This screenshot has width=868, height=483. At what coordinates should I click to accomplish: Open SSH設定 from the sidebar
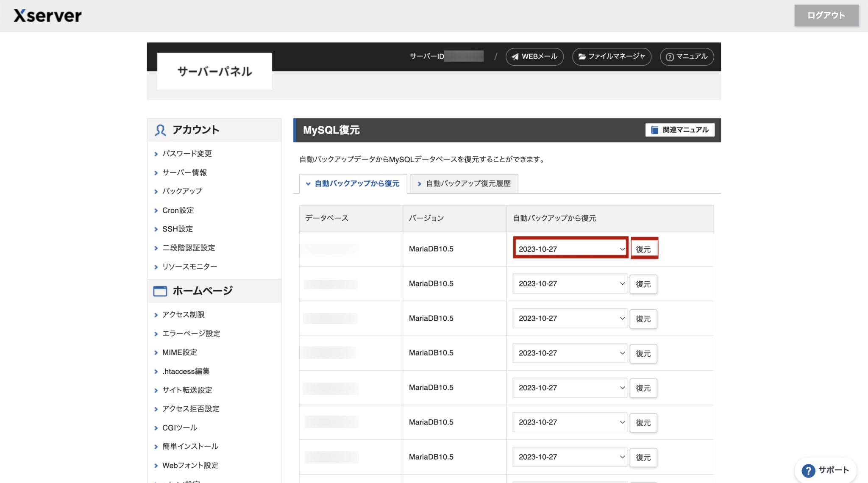(177, 229)
